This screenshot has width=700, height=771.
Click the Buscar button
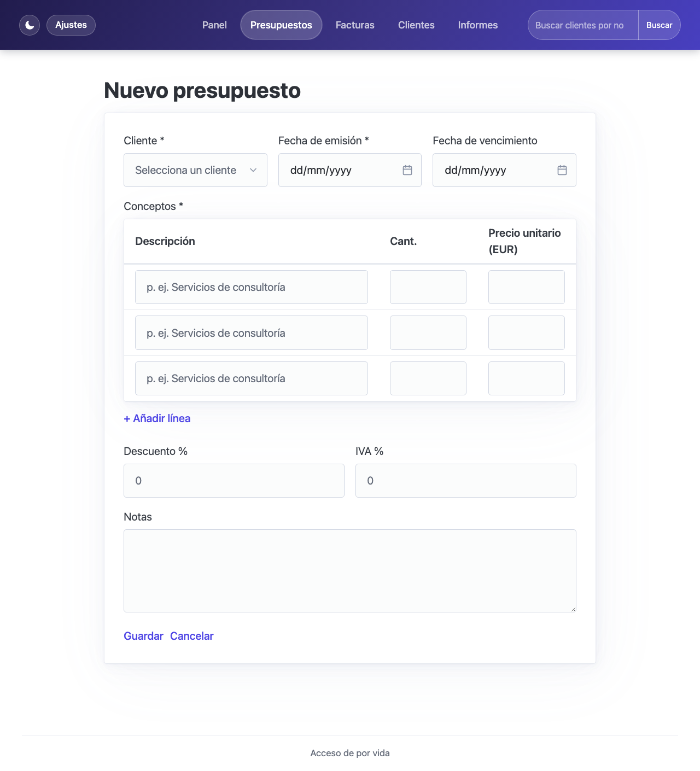coord(660,25)
